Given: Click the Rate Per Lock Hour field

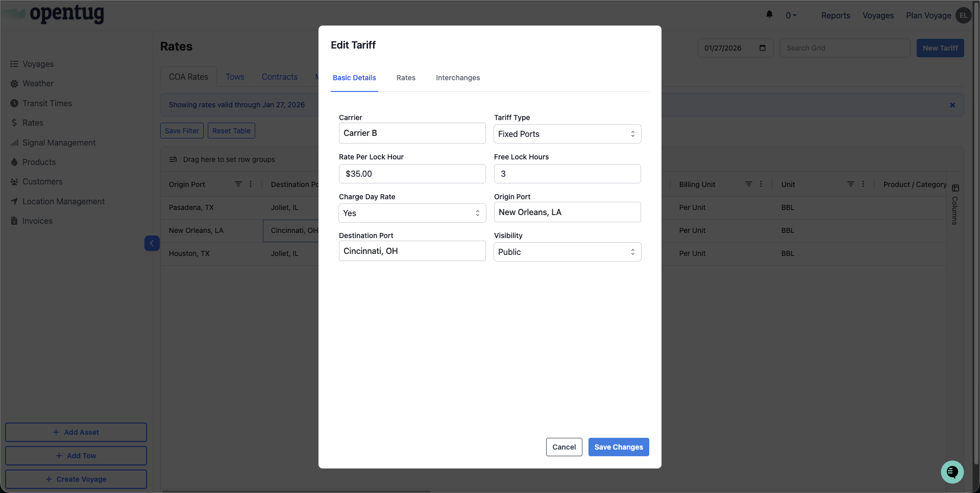Looking at the screenshot, I should 412,174.
